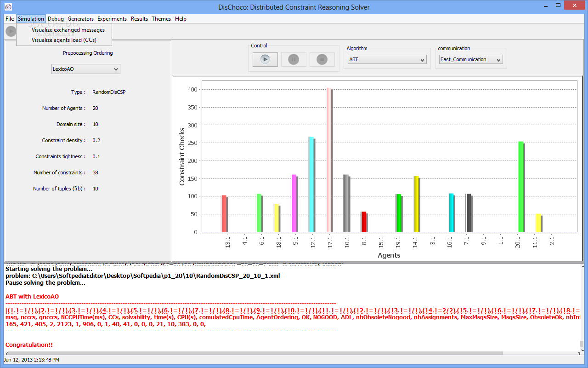588x368 pixels.
Task: Click the Number of Agents value 20
Action: (95, 108)
